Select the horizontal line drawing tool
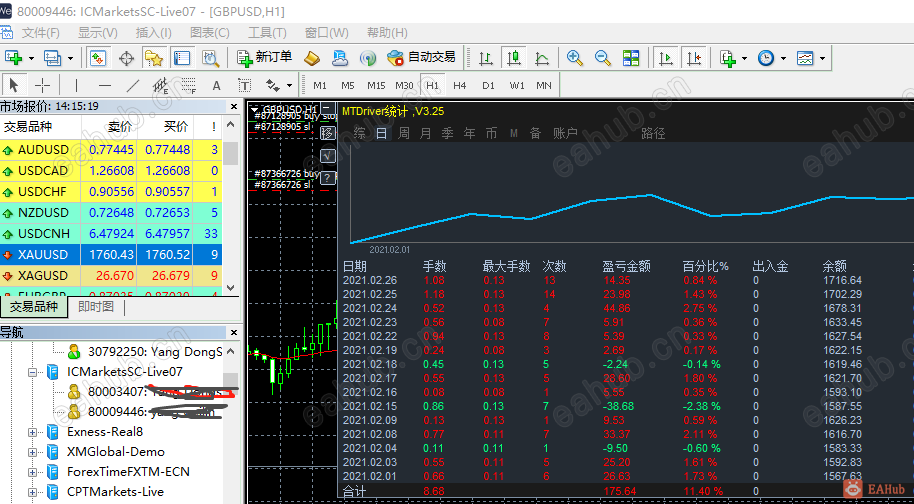914x504 pixels. 105,86
